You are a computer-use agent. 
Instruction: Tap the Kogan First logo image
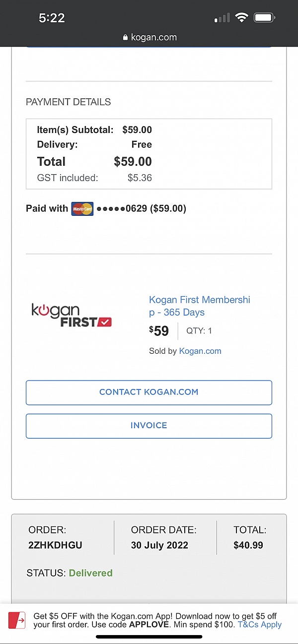[72, 316]
